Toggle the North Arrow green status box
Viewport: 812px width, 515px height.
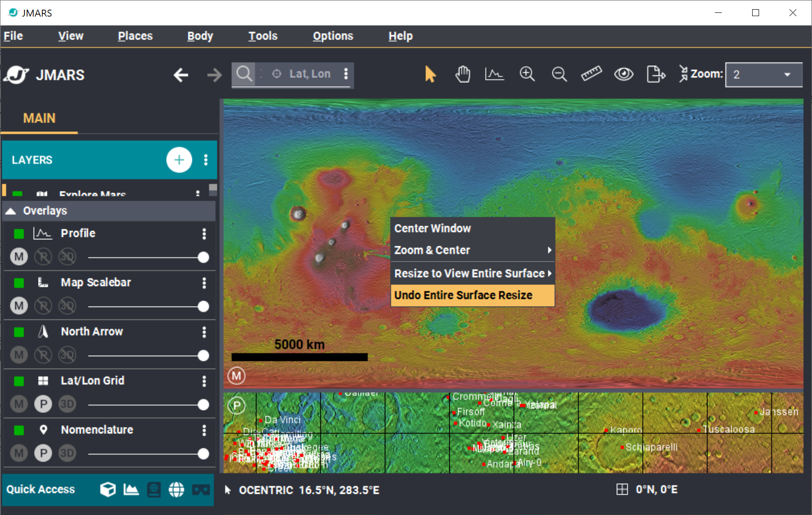click(x=19, y=332)
